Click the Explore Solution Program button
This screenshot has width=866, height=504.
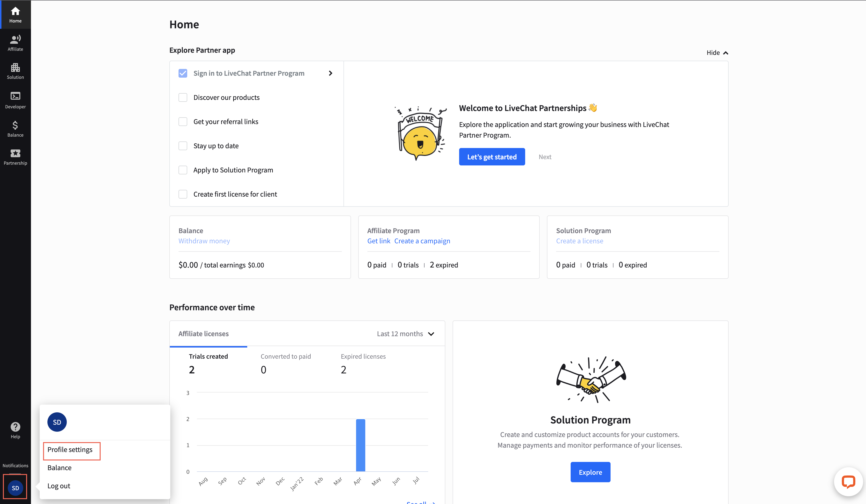click(x=590, y=472)
